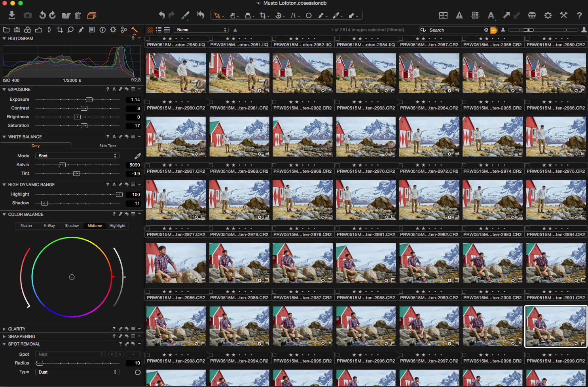This screenshot has height=387, width=588.
Task: Open Spot Removal Type Dust dropdown
Action: 77,372
